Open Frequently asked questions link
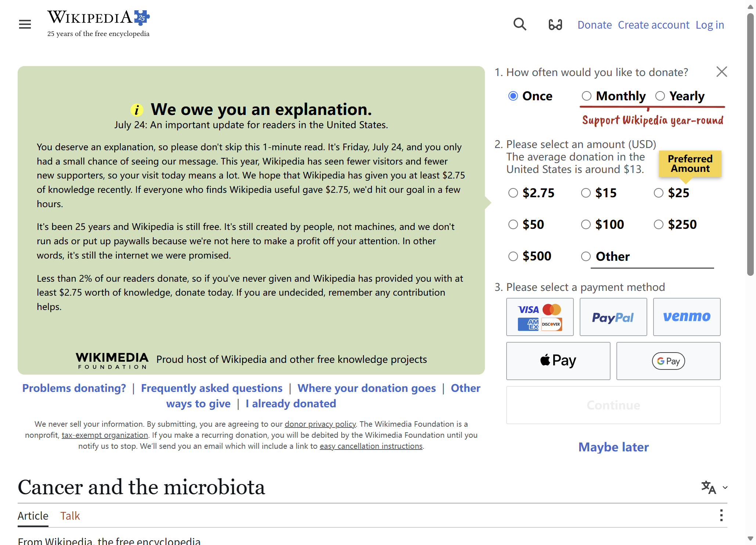This screenshot has width=756, height=545. click(212, 388)
